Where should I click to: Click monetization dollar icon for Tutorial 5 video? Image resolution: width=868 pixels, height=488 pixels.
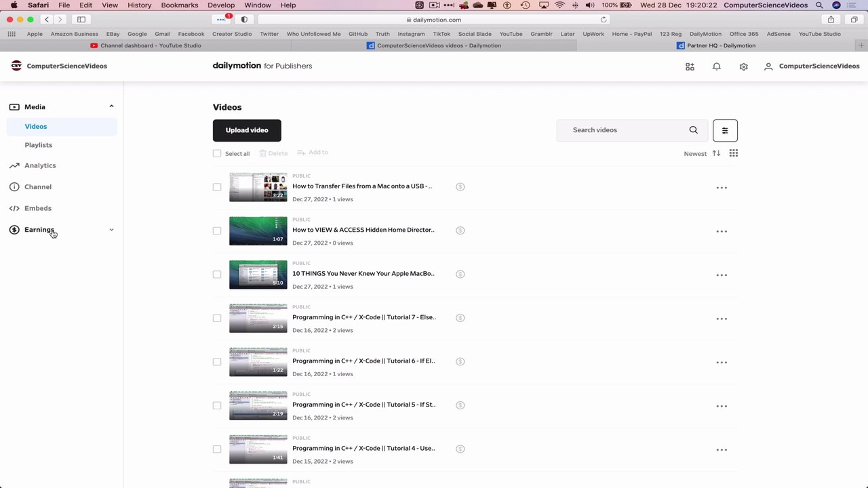460,405
